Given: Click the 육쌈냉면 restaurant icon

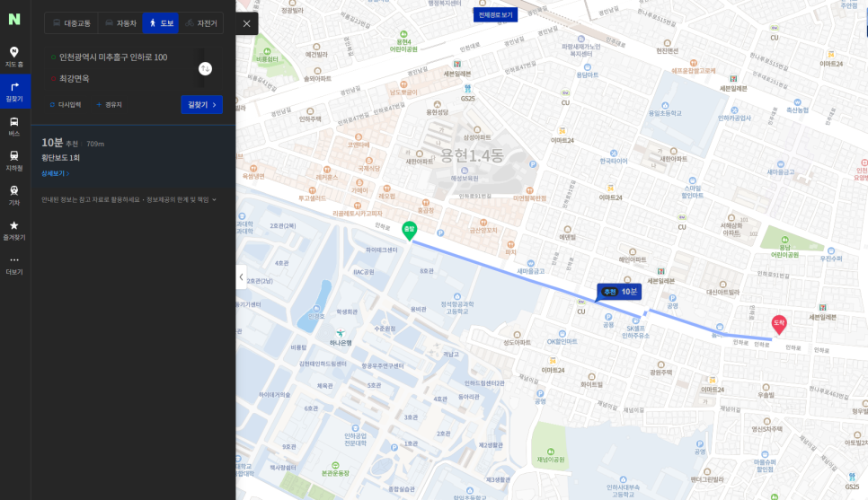Looking at the screenshot, I should pos(253,169).
